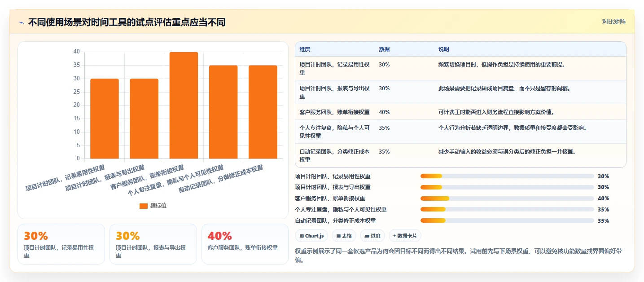Click table cell 客户服务团队，账单衔接权重
Viewport: 644px width, 282px height.
pyautogui.click(x=335, y=112)
